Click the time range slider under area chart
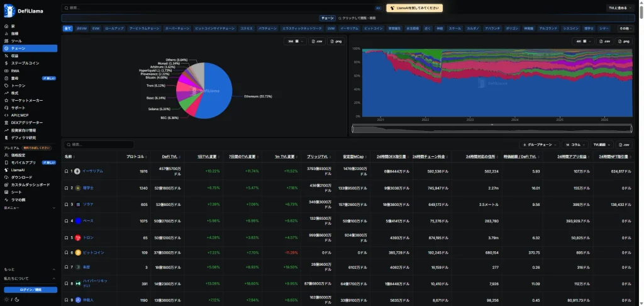This screenshot has width=644, height=306. point(492,128)
